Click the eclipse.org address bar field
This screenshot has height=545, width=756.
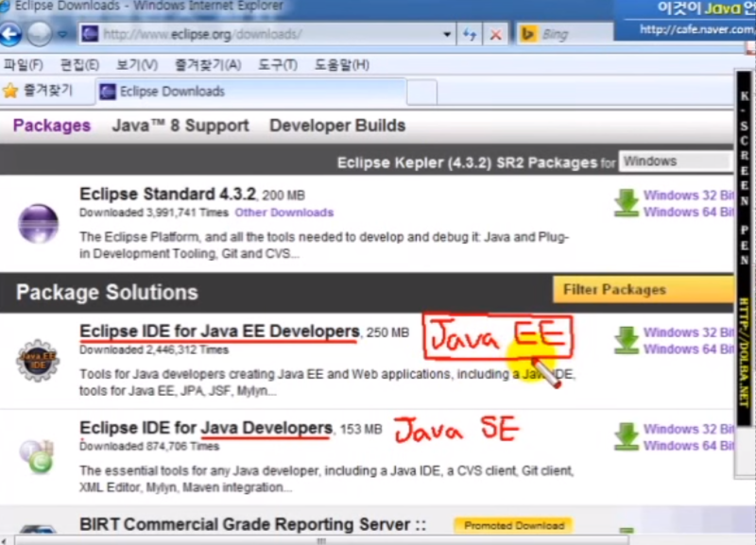[x=267, y=34]
